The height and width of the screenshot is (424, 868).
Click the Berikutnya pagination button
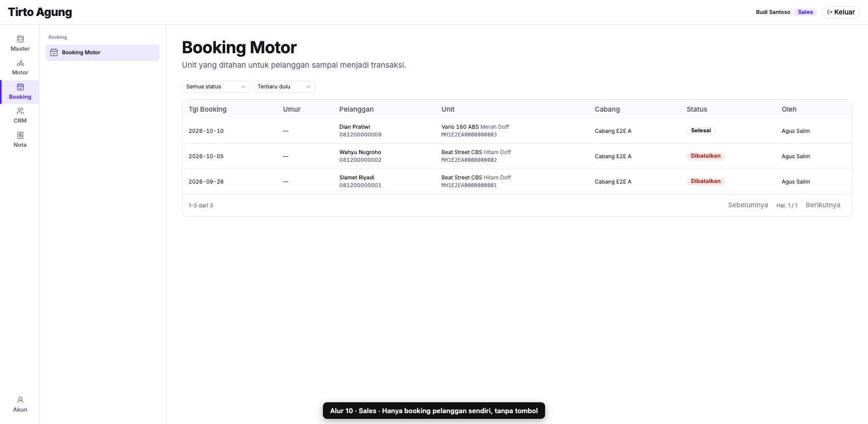click(823, 205)
